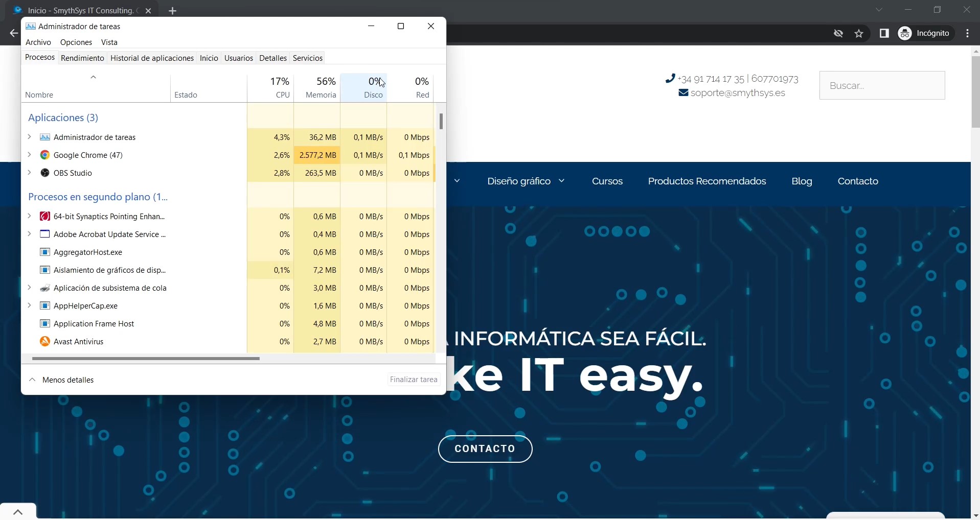Click the Procesos en segundo plano heading

(x=98, y=197)
